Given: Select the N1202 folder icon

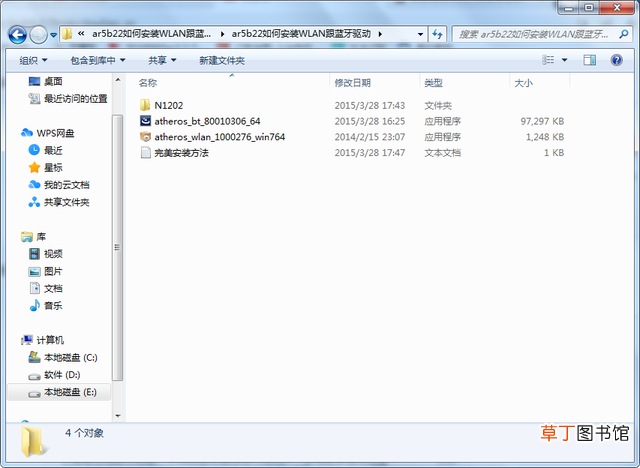Looking at the screenshot, I should [145, 105].
